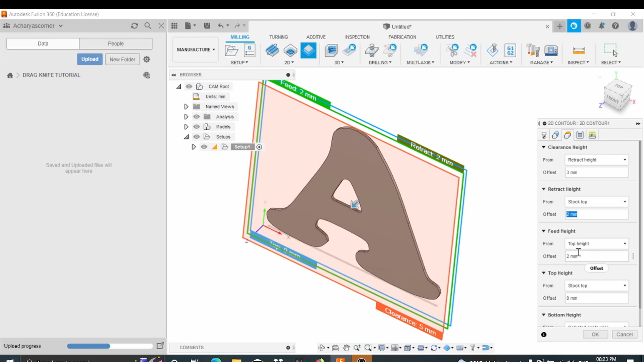Toggle visibility of Analysis folder
Image resolution: width=644 pixels, height=362 pixels.
tap(196, 116)
